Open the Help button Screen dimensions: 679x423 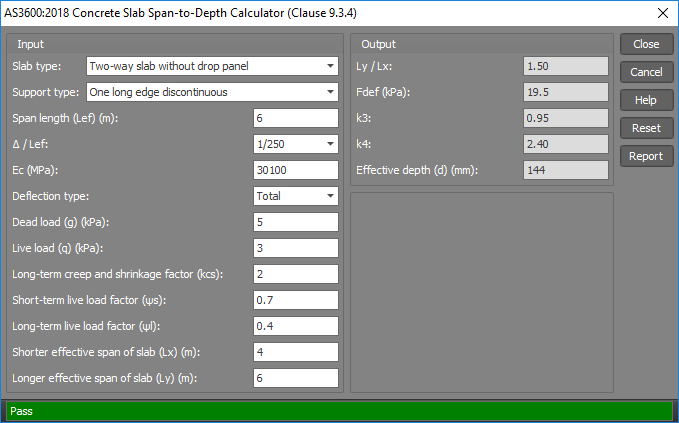(x=647, y=100)
